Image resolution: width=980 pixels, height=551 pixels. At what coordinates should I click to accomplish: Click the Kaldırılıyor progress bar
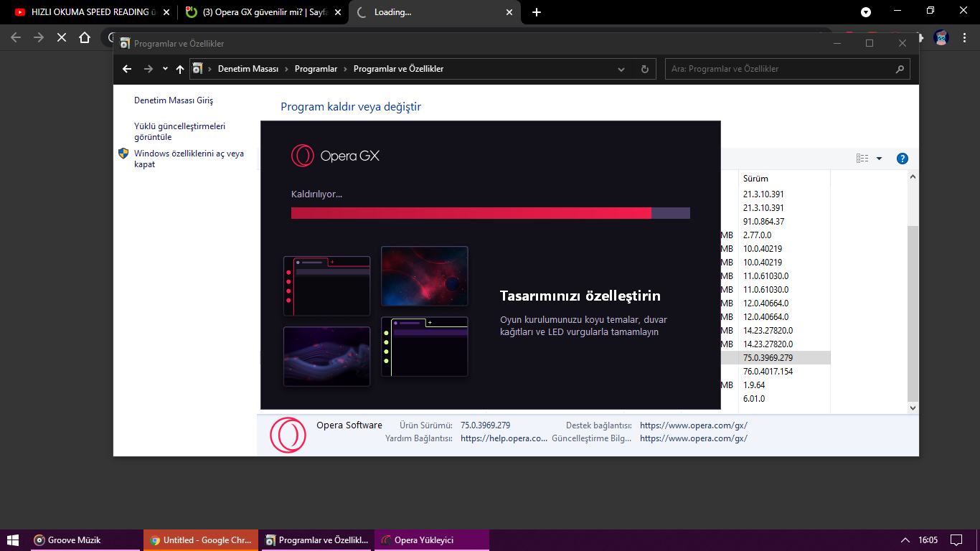[491, 213]
